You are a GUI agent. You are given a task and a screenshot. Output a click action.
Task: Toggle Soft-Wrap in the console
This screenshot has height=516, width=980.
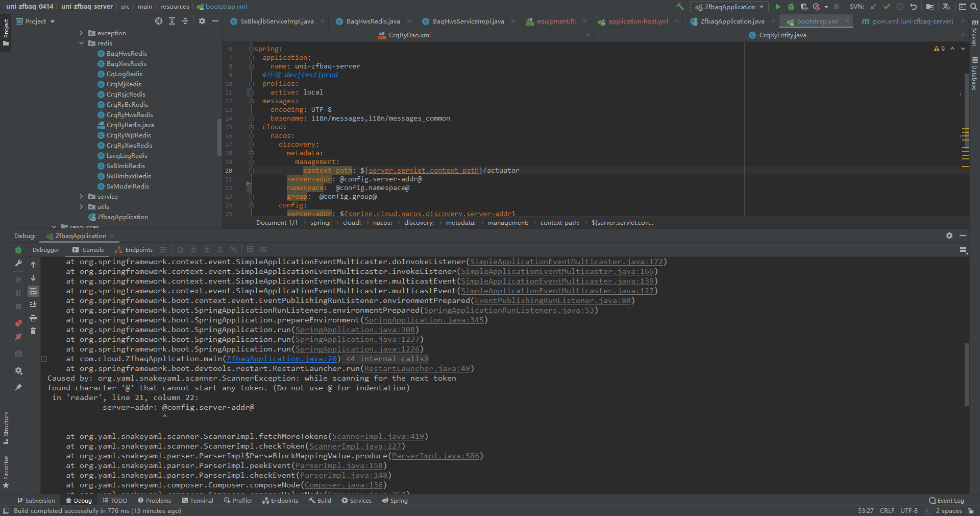[x=33, y=291]
